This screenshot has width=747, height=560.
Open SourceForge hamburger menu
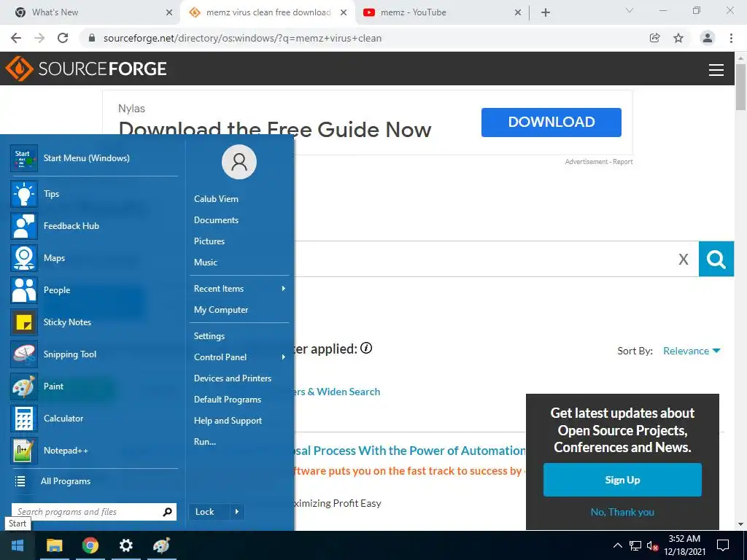click(716, 70)
